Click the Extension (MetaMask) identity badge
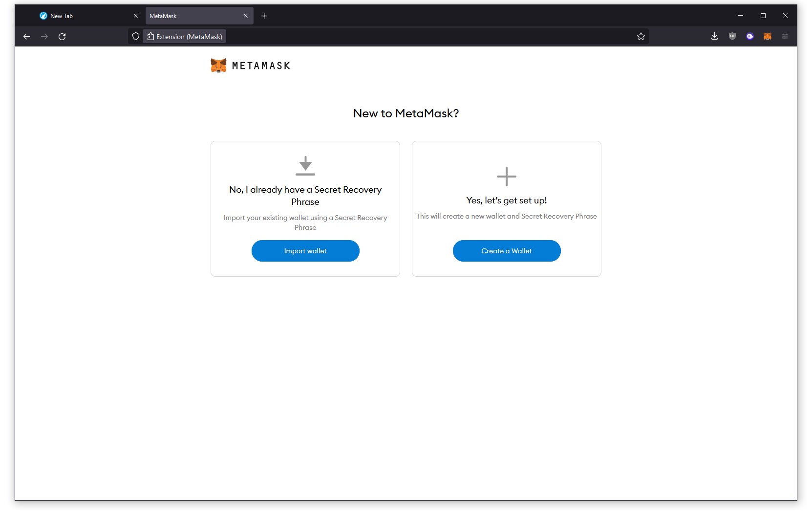The width and height of the screenshot is (812, 511). coord(185,37)
